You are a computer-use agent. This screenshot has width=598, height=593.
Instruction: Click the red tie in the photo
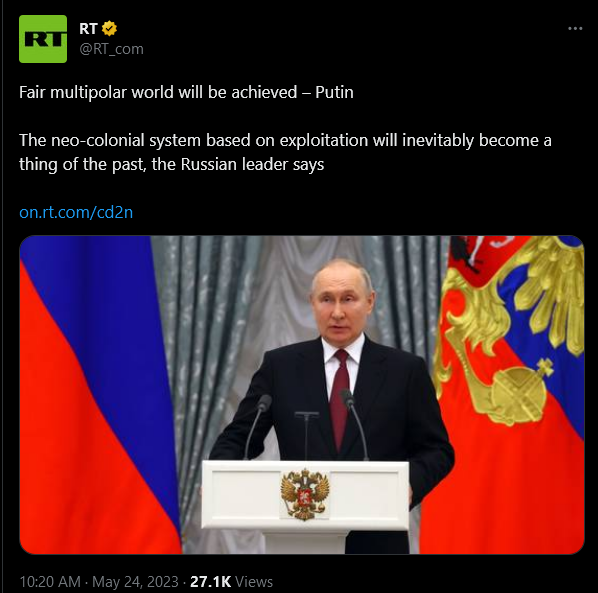click(339, 399)
